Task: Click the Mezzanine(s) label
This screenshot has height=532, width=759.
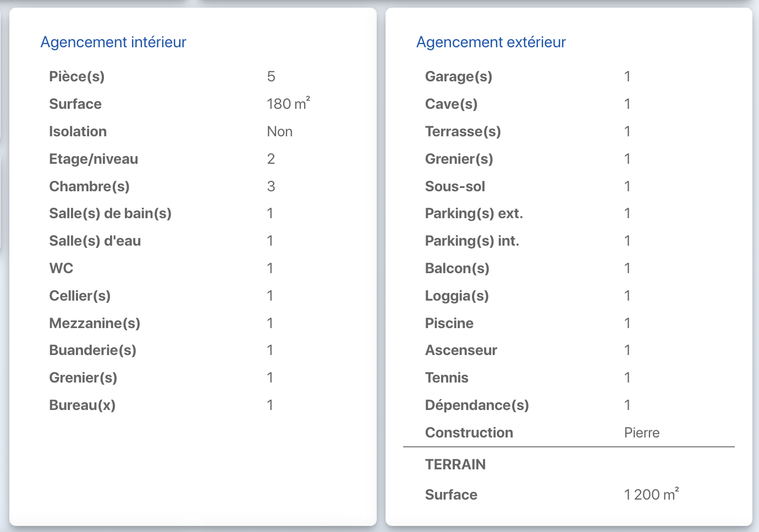Action: coord(95,323)
